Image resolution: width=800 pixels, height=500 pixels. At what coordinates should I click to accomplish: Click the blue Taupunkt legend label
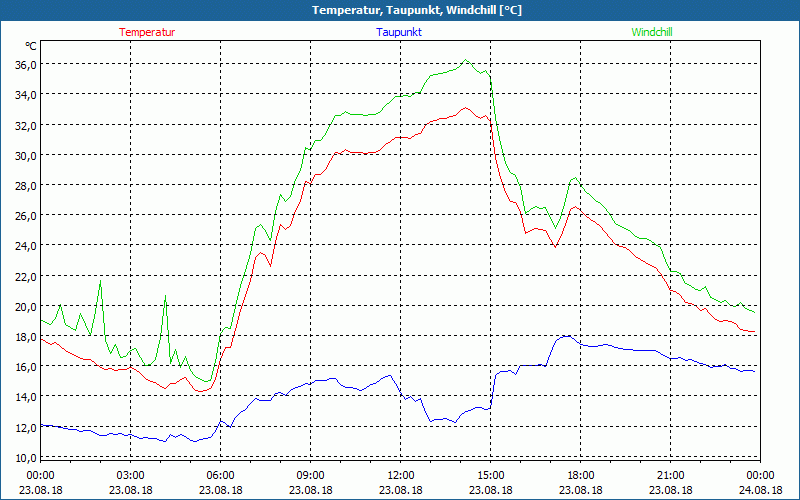coord(399,32)
